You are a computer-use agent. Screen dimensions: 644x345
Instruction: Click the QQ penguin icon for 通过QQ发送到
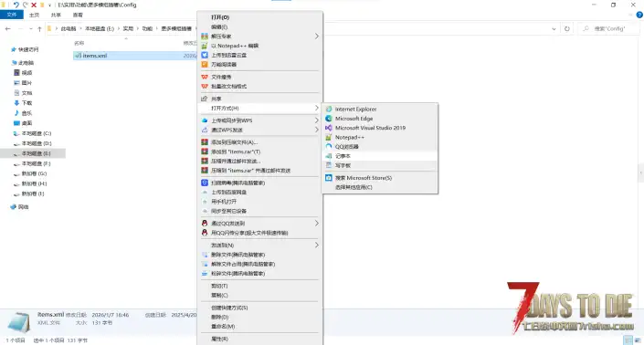(x=205, y=224)
